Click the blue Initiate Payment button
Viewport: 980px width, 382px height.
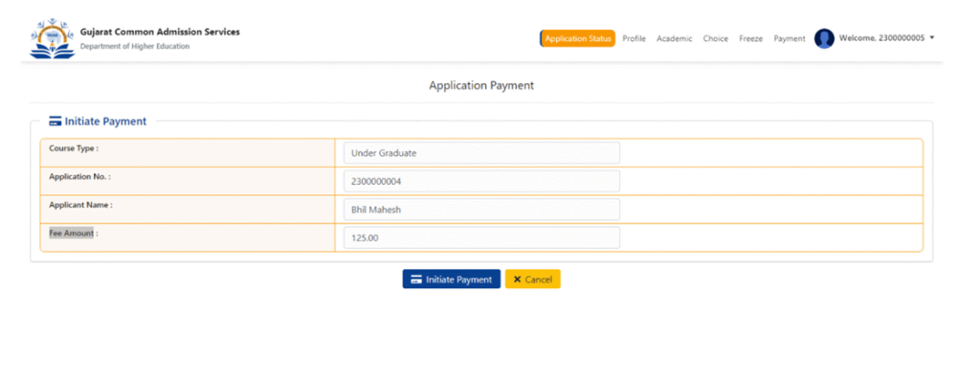pyautogui.click(x=452, y=280)
